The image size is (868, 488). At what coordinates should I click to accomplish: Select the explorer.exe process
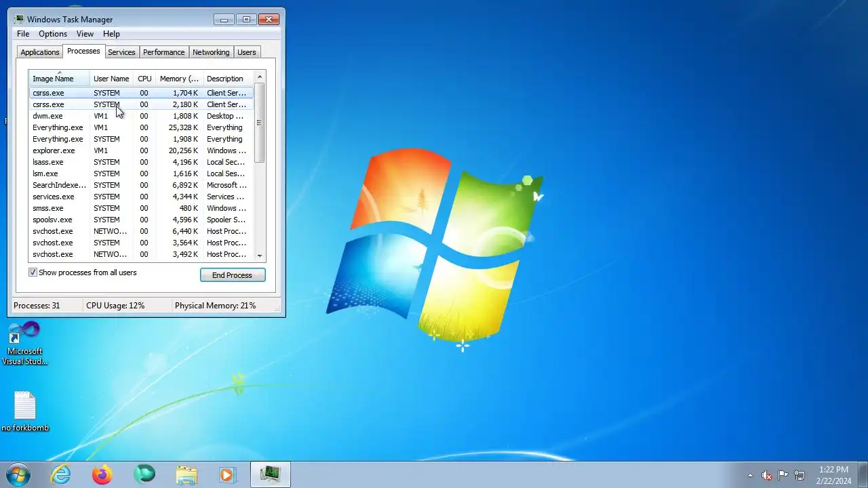click(141, 150)
